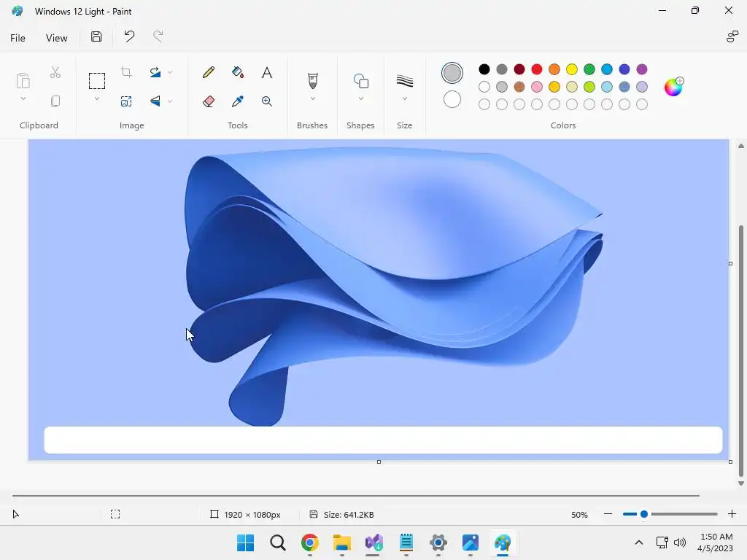Open the Edit colors wheel
This screenshot has height=560, width=747.
pyautogui.click(x=673, y=87)
